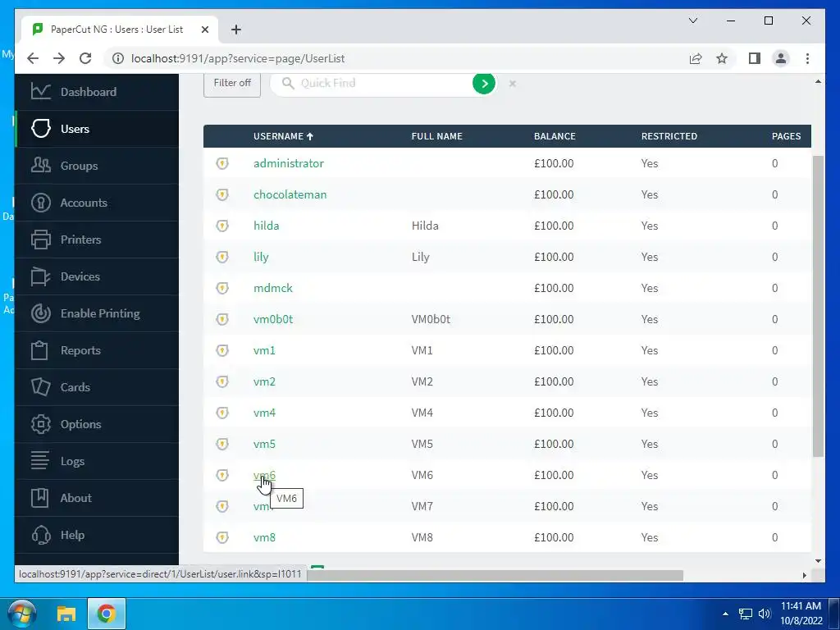The image size is (840, 630).
Task: Open the vm5 user link
Action: point(264,444)
